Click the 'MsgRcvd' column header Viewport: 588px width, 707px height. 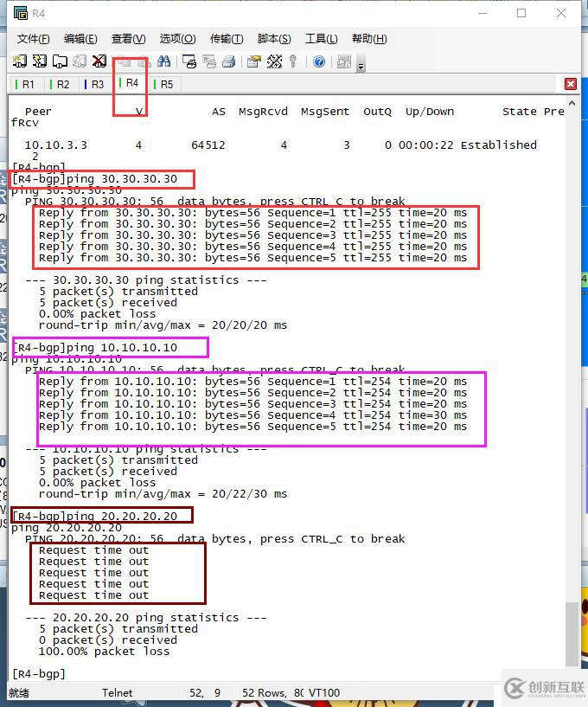tap(263, 112)
